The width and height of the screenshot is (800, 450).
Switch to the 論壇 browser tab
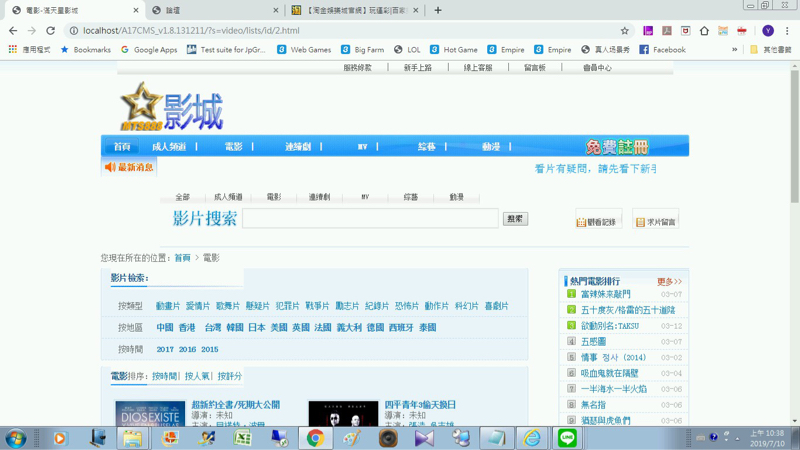(215, 10)
